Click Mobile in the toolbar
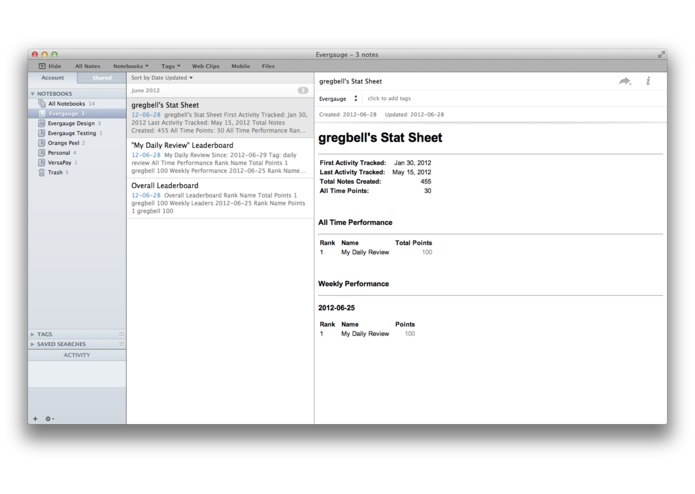 241,66
